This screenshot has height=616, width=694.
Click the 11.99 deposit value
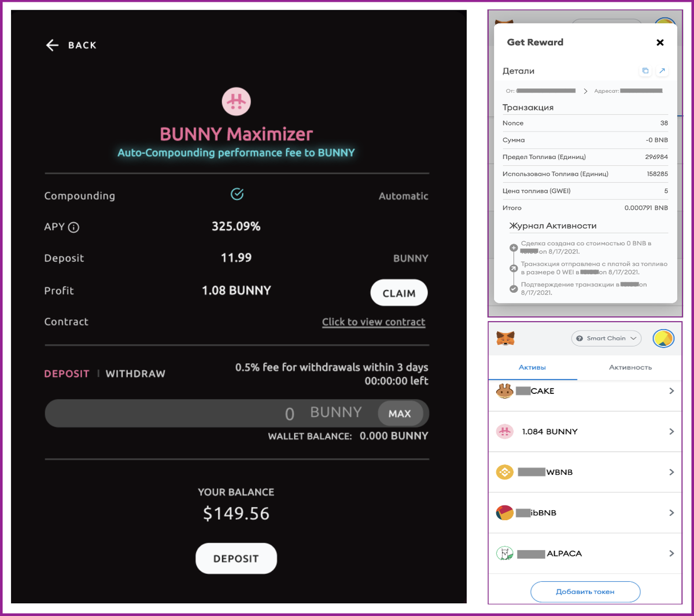[236, 258]
